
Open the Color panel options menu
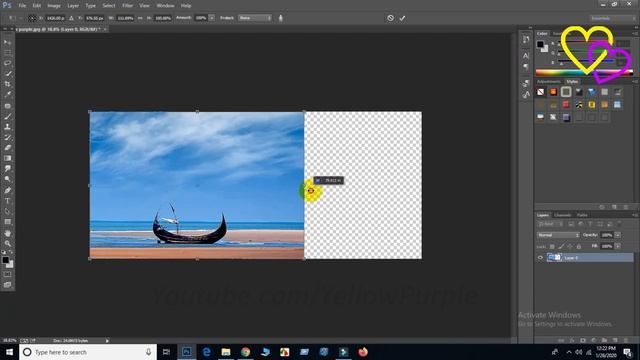[x=635, y=33]
